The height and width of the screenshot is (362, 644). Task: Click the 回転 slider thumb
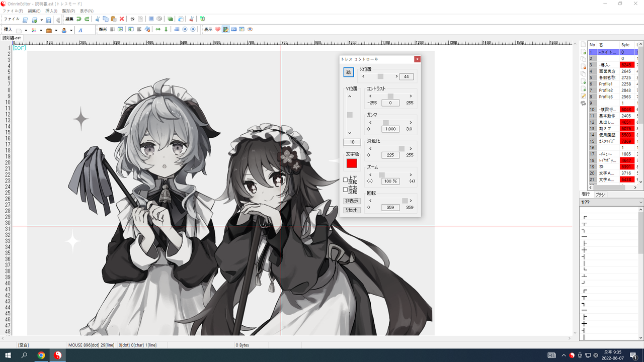[405, 201]
